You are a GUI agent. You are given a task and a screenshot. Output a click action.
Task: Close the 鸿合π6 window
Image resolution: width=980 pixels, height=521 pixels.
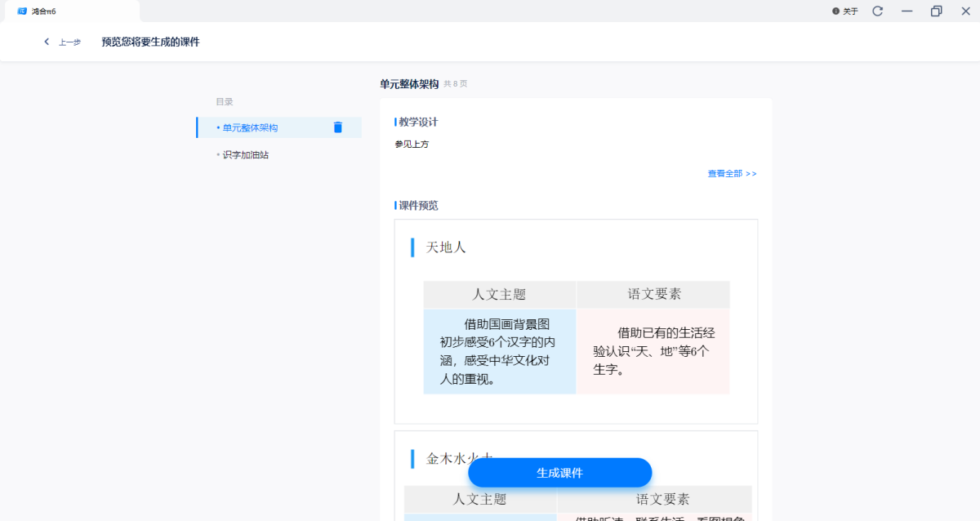point(965,11)
